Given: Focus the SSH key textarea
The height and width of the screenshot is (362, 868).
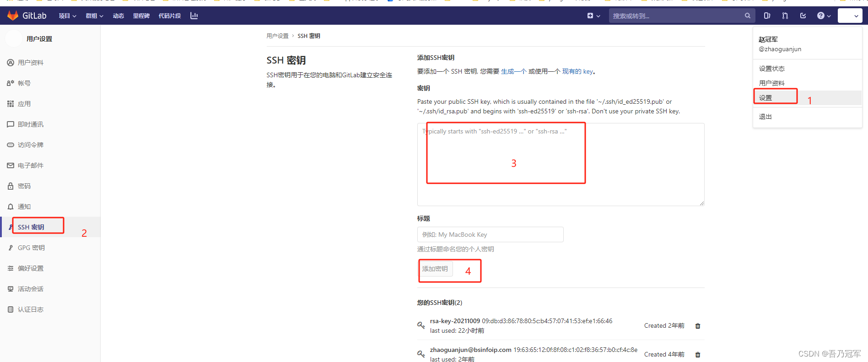Looking at the screenshot, I should click(x=561, y=165).
